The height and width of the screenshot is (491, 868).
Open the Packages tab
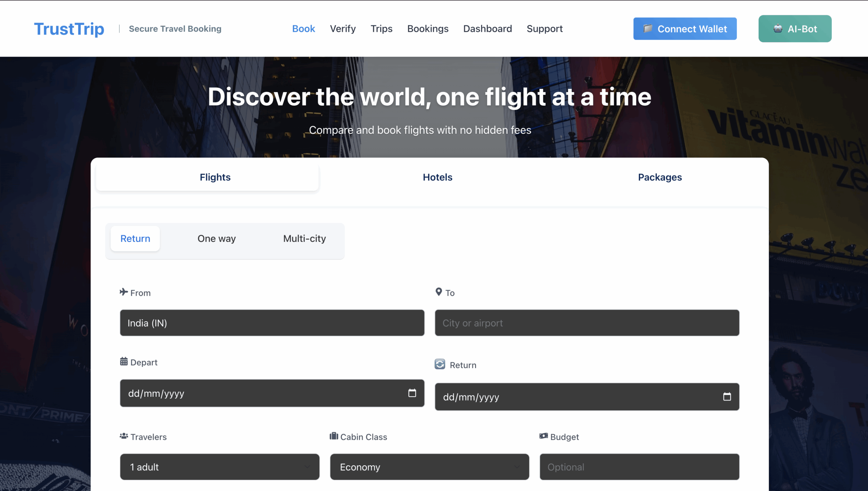pos(659,177)
